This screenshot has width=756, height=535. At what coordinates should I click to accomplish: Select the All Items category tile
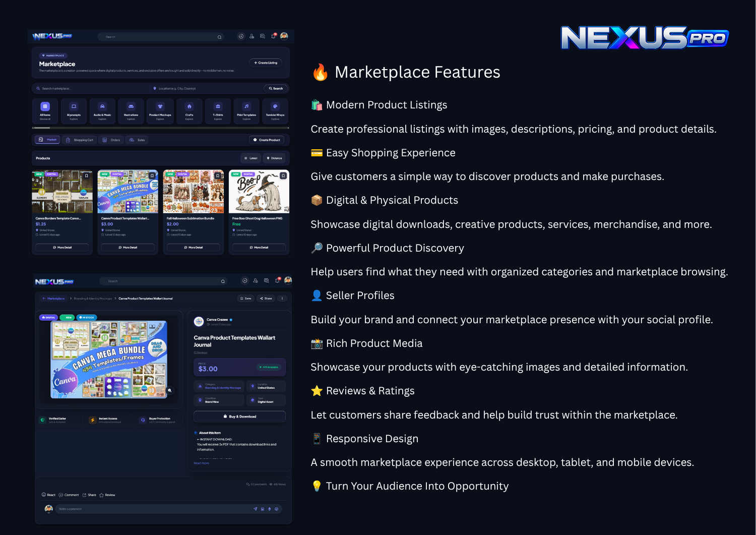tap(45, 111)
